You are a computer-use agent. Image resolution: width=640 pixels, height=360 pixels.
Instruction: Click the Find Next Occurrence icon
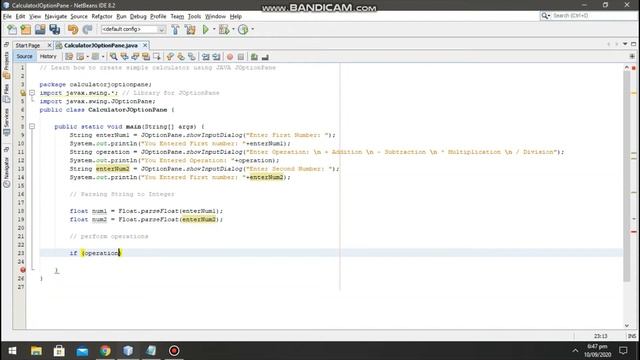(135, 57)
